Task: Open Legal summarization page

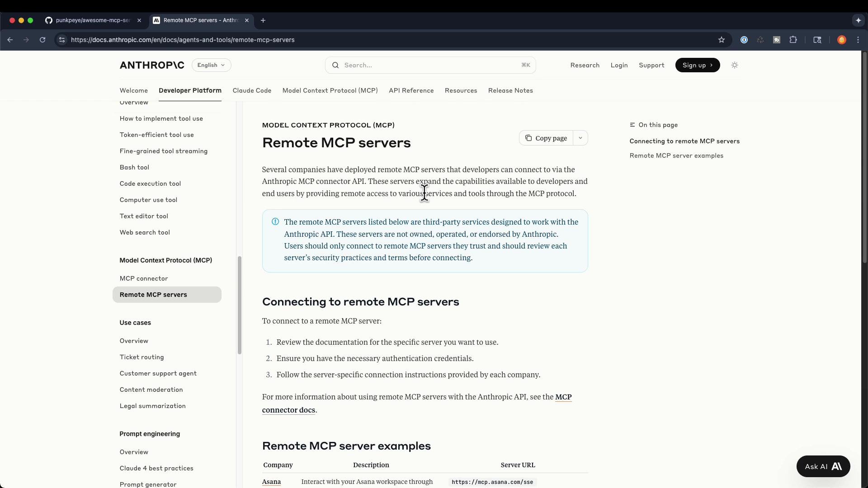Action: [152, 406]
